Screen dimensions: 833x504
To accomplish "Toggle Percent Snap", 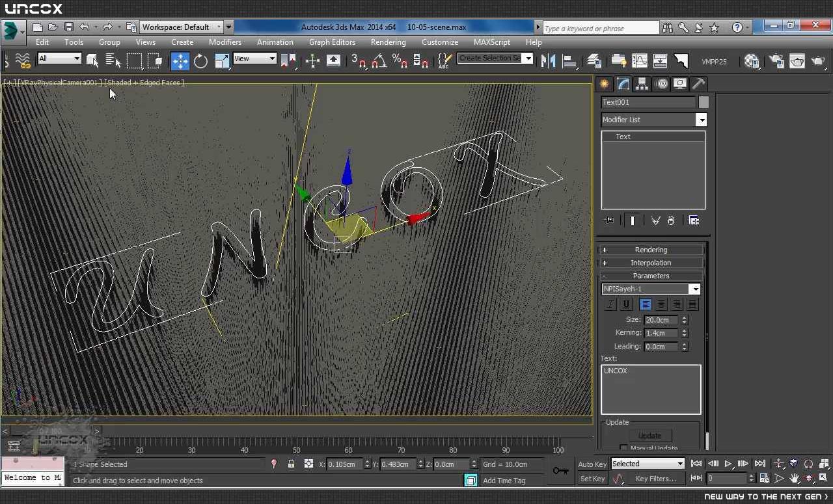I will pos(400,61).
